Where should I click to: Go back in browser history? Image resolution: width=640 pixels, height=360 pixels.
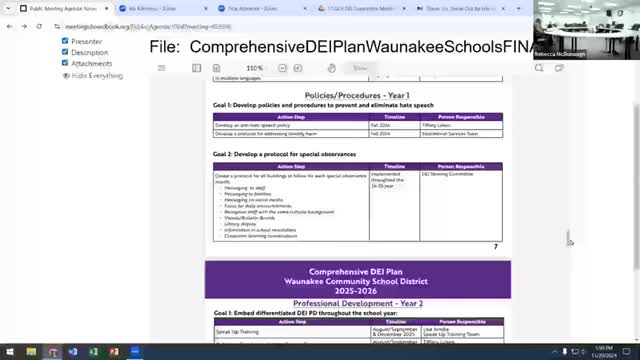pos(9,27)
